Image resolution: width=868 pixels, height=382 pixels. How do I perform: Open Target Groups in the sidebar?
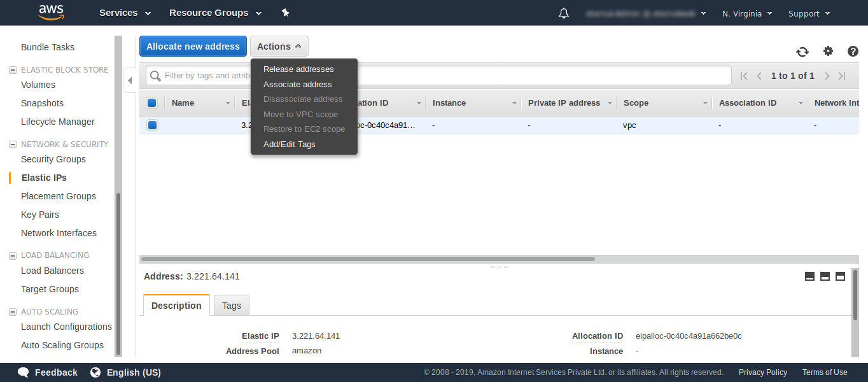50,289
